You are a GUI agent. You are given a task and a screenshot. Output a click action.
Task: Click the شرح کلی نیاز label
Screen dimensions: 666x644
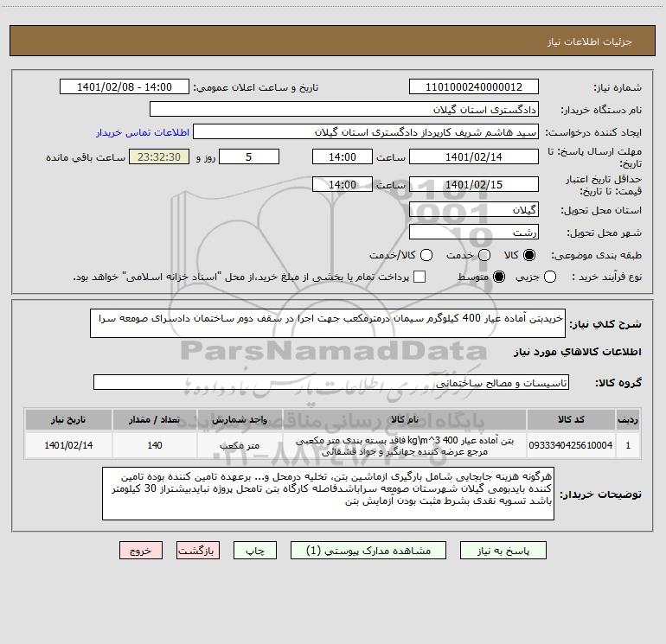coord(605,324)
